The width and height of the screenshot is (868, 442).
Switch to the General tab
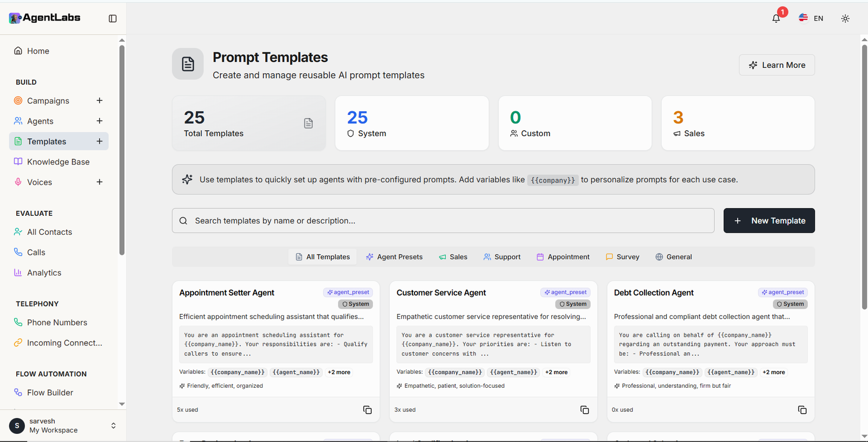(673, 257)
